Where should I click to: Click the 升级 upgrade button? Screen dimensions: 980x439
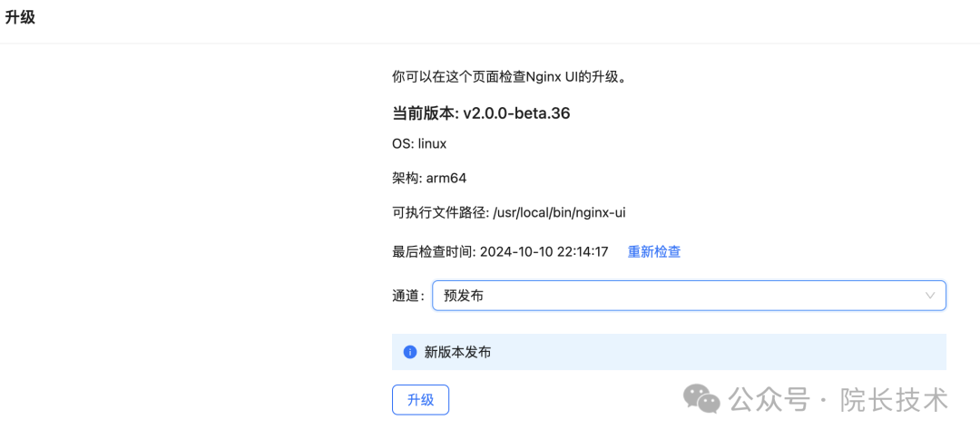[420, 400]
